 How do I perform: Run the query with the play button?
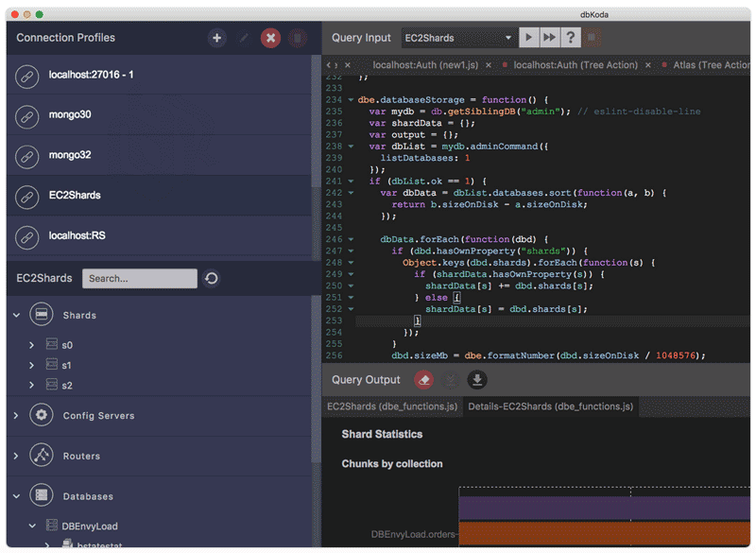click(529, 38)
